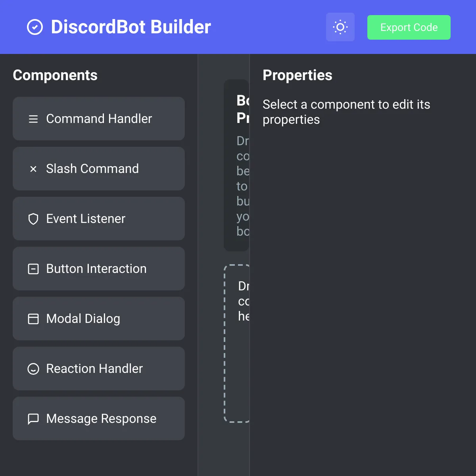
Task: Click the Event Listener shield icon
Action: tap(33, 219)
